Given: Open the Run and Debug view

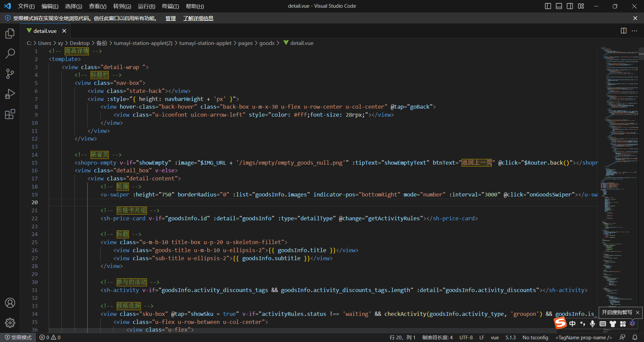Looking at the screenshot, I should tap(10, 94).
